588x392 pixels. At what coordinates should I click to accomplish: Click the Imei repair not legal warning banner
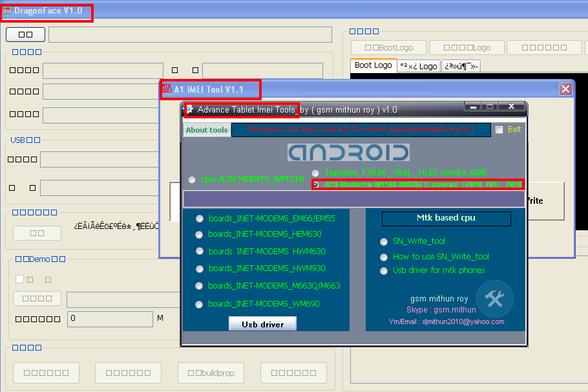click(x=361, y=129)
